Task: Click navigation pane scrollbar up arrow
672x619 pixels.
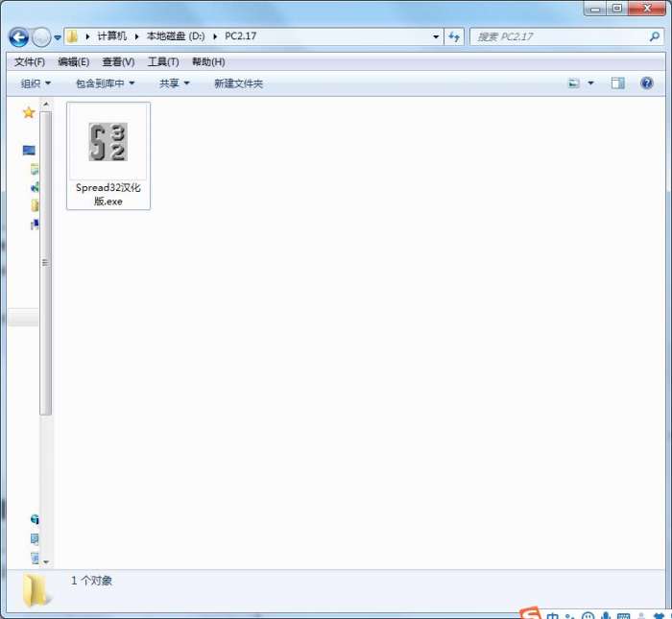Action: pyautogui.click(x=46, y=104)
